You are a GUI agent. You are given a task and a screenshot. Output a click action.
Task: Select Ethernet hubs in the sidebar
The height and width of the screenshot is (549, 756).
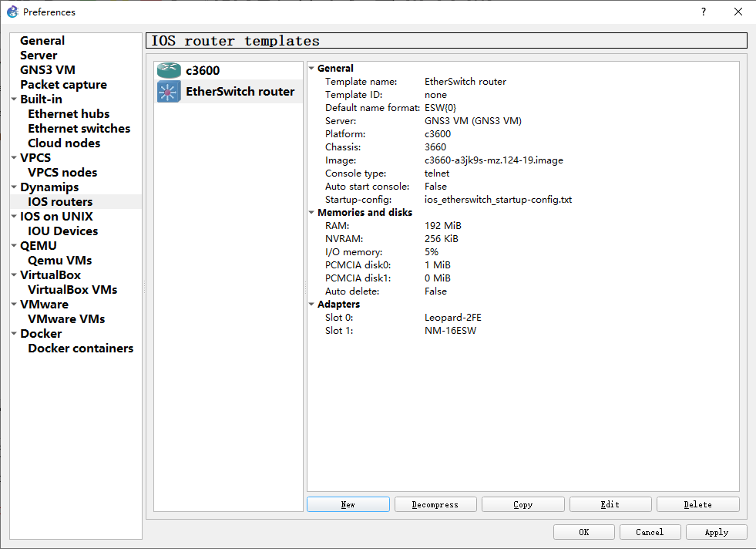(x=69, y=114)
